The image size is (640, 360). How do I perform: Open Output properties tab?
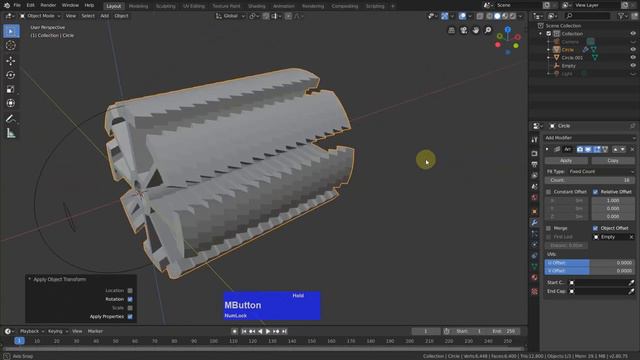pyautogui.click(x=534, y=164)
